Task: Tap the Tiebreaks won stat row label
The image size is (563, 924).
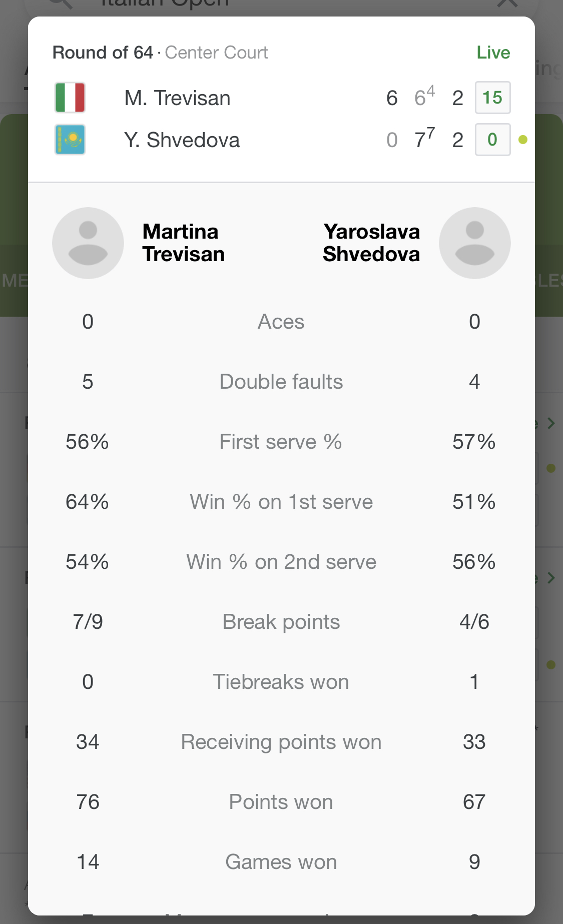Action: click(x=281, y=682)
